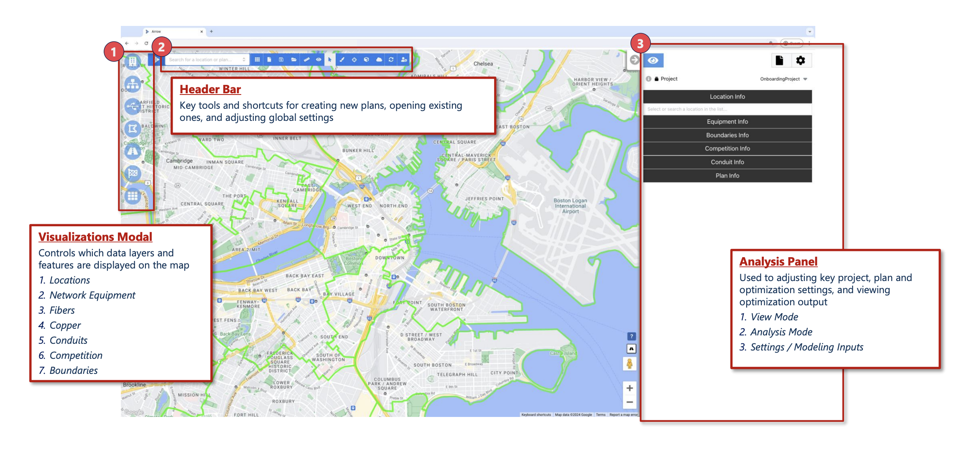Viewport: 980px width, 455px height.
Task: Zoom out the map with the minus button
Action: click(x=630, y=402)
